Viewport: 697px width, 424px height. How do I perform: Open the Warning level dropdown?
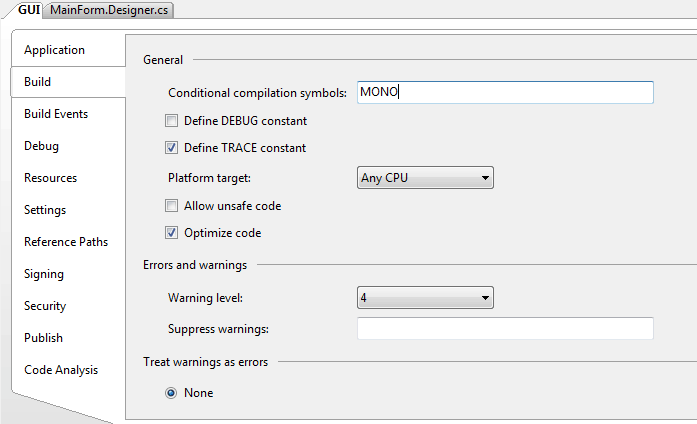[425, 298]
